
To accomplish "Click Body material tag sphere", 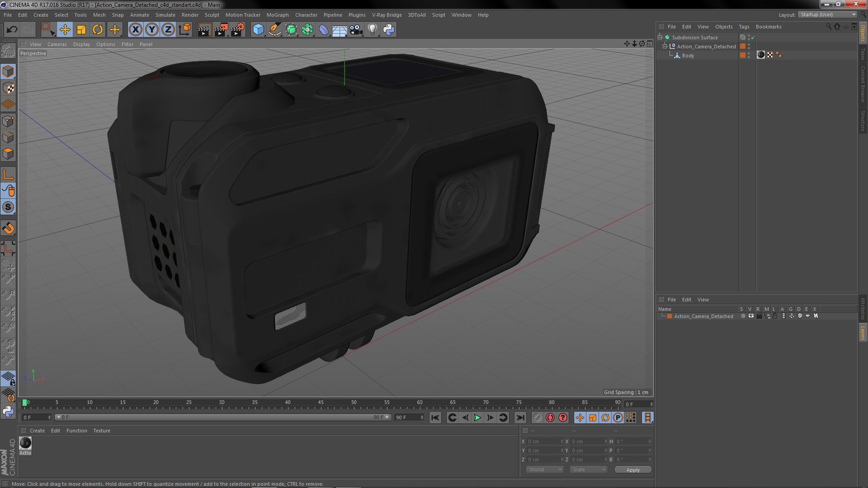I will point(761,55).
